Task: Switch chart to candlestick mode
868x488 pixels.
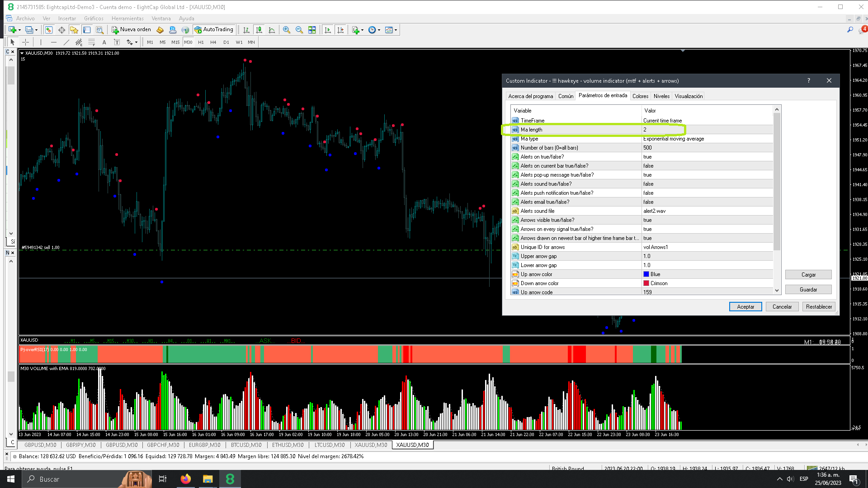Action: coord(259,30)
